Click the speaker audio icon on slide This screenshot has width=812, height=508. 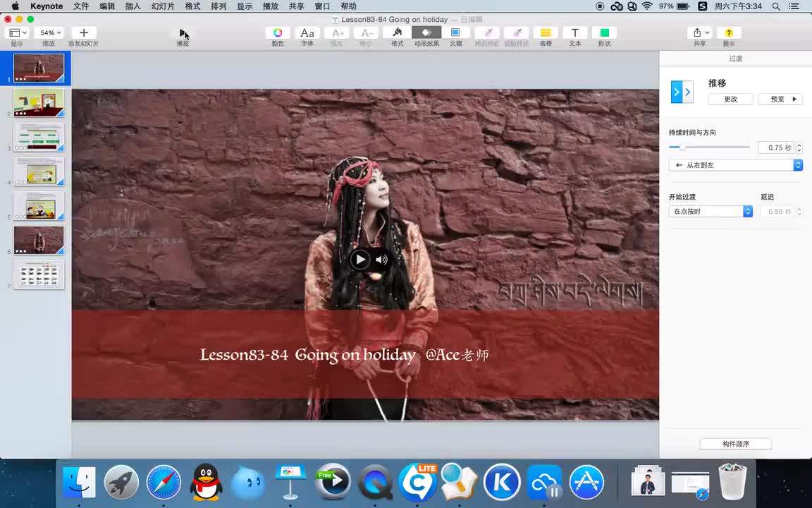381,260
